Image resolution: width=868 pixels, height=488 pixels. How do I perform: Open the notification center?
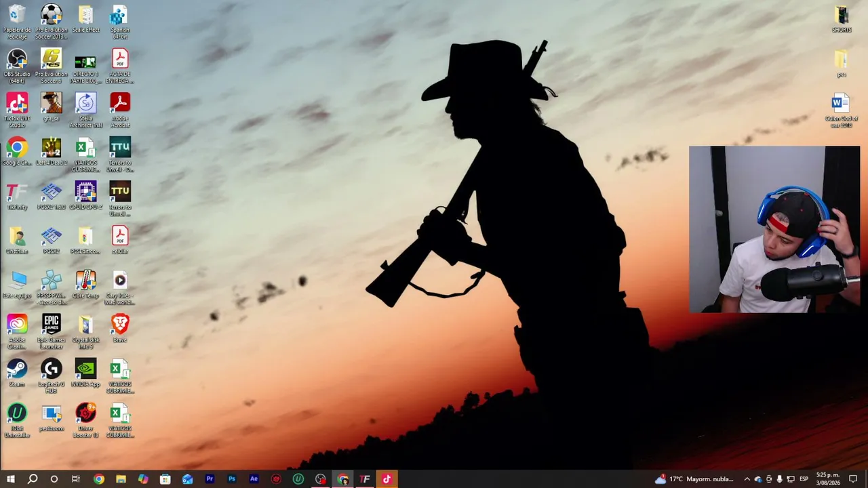click(853, 479)
